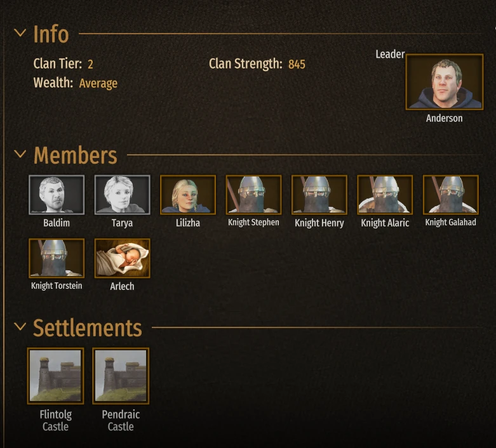Click the Pendraic Castle name label
The height and width of the screenshot is (448, 496).
coord(121,421)
